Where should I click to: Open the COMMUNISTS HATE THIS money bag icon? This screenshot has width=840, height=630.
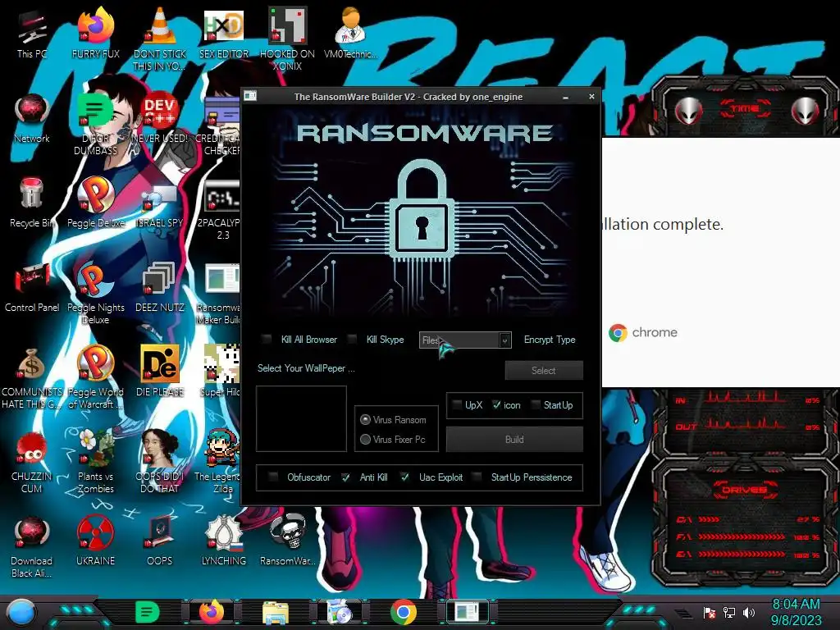[32, 363]
